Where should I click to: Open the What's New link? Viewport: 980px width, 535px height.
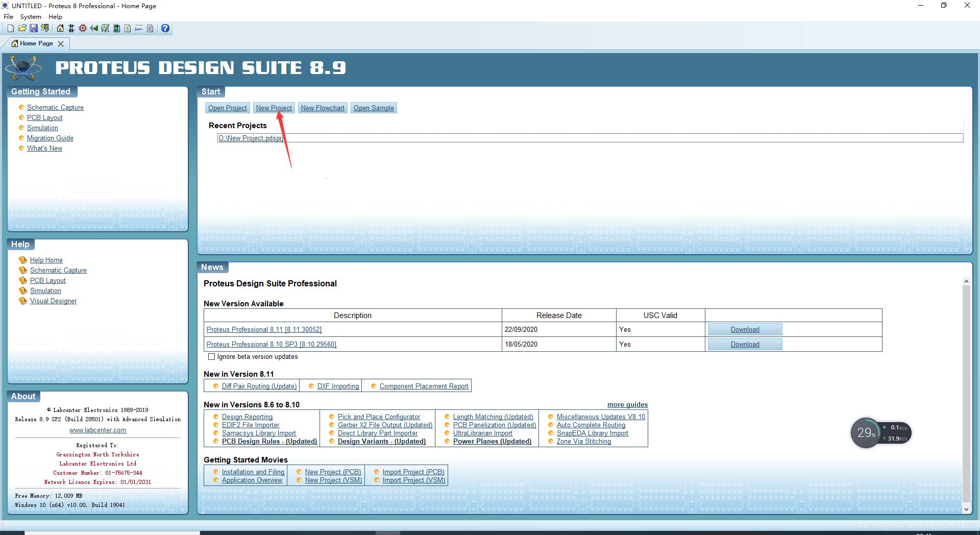(x=44, y=148)
